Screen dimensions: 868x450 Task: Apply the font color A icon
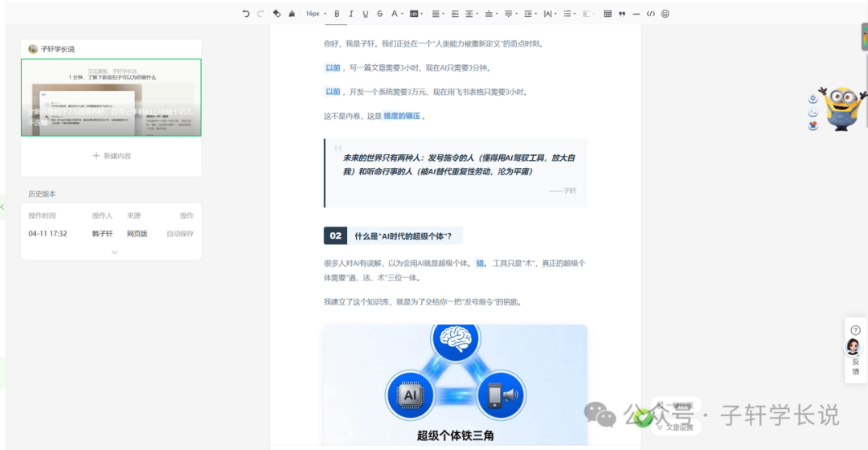[394, 14]
